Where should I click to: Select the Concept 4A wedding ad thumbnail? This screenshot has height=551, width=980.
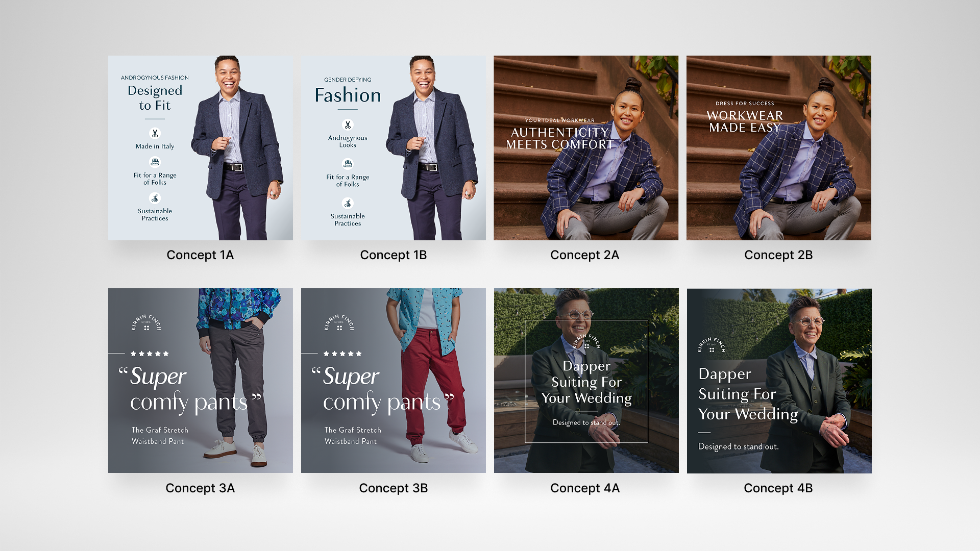(586, 381)
